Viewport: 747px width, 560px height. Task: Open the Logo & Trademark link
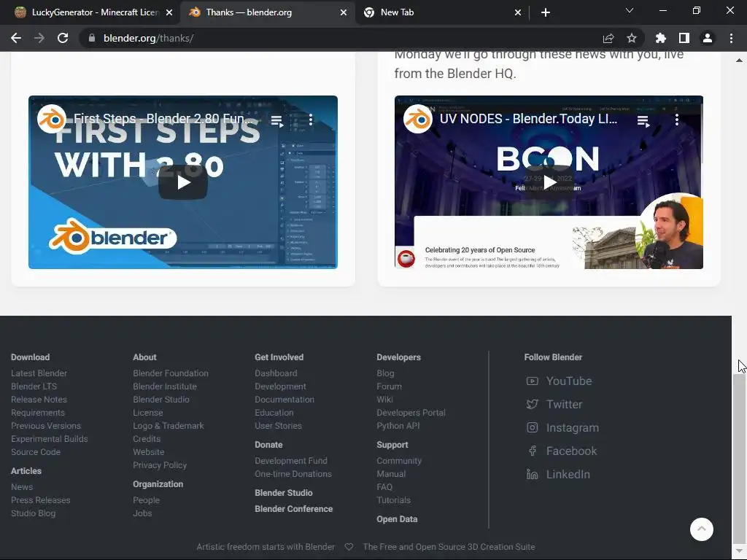tap(169, 426)
